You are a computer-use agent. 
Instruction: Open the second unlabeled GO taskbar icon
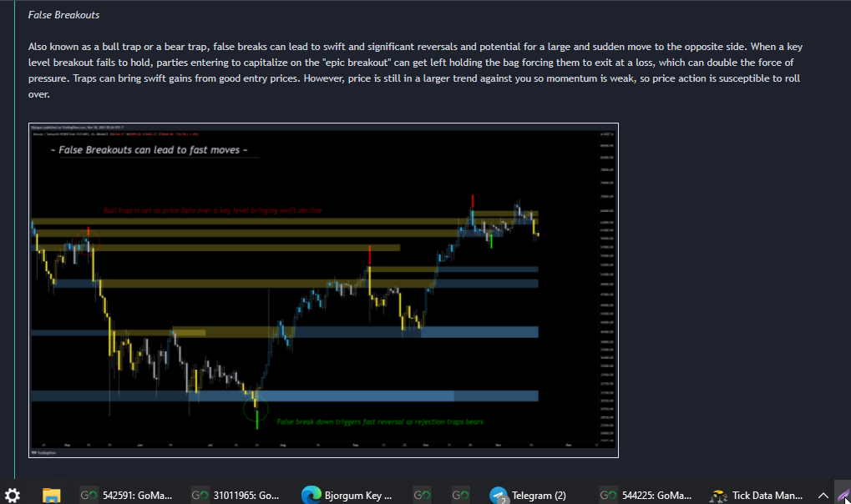(460, 495)
